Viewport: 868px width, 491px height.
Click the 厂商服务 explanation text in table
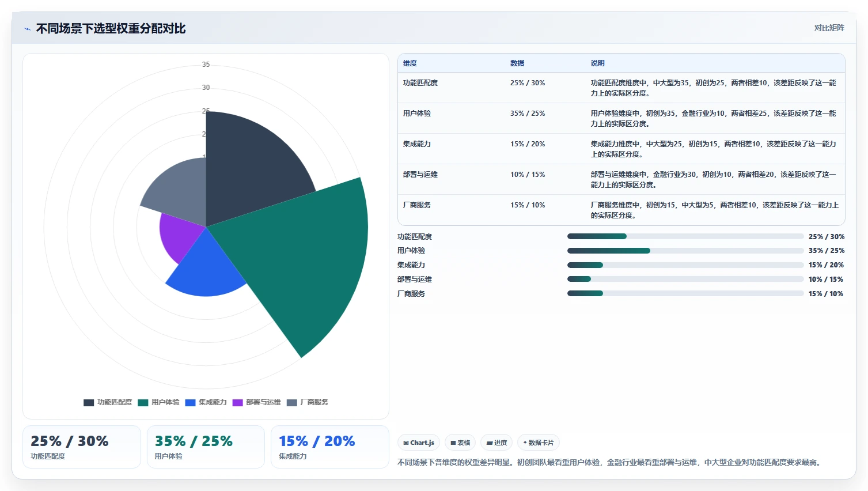click(x=714, y=210)
